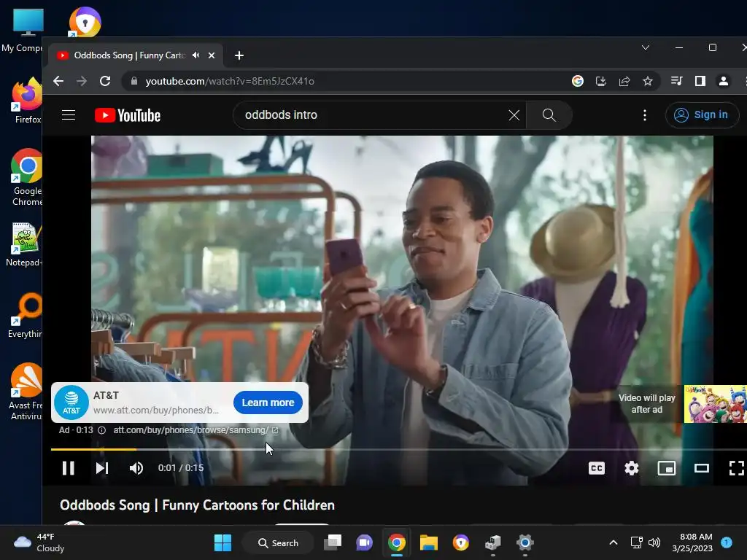Click ad info circle icon

point(101,430)
